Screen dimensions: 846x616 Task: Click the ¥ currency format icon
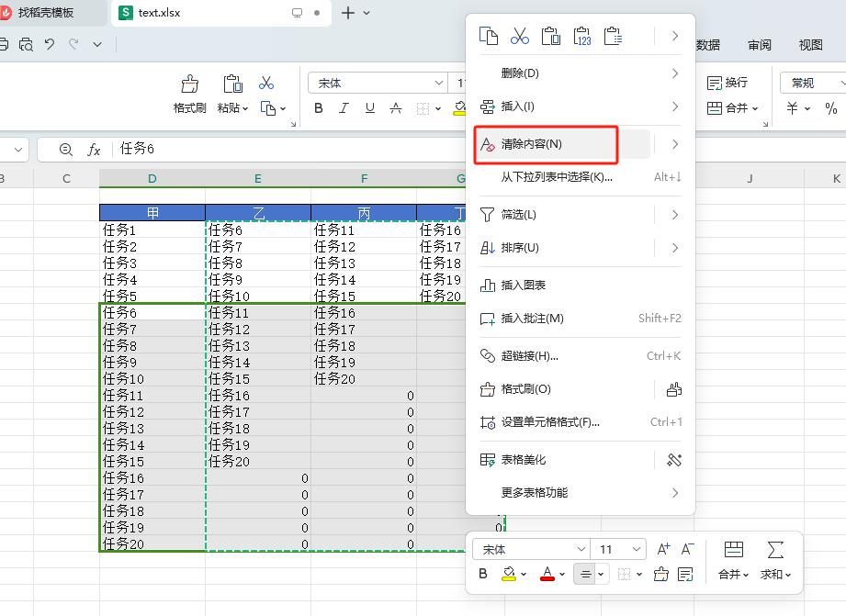click(792, 108)
